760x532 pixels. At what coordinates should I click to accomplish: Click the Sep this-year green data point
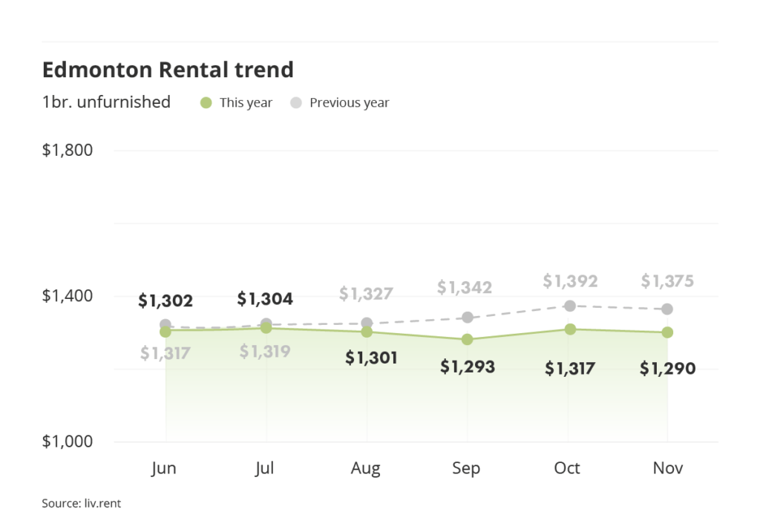[467, 339]
